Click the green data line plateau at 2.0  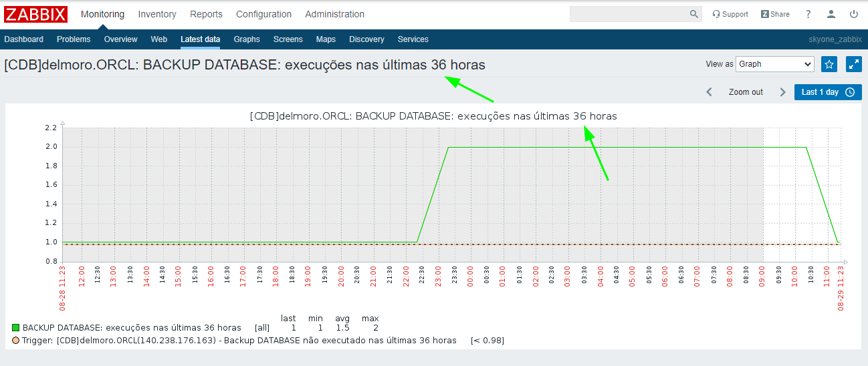pos(627,147)
